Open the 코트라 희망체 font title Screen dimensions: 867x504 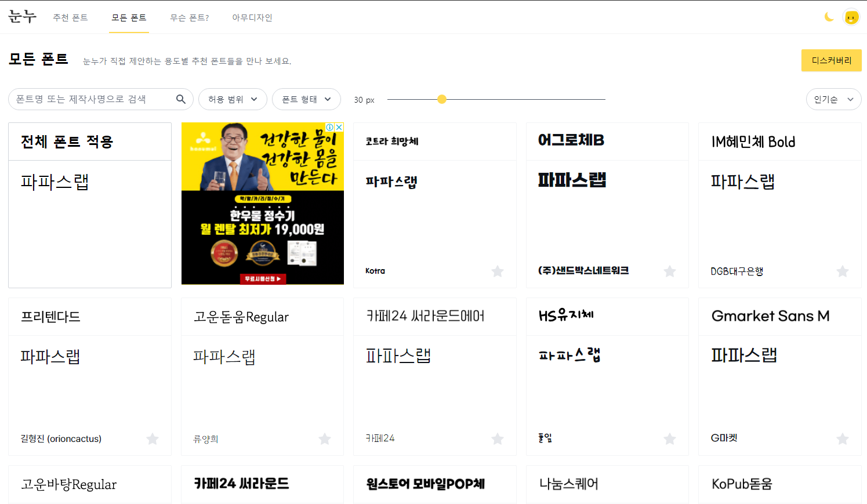(392, 141)
